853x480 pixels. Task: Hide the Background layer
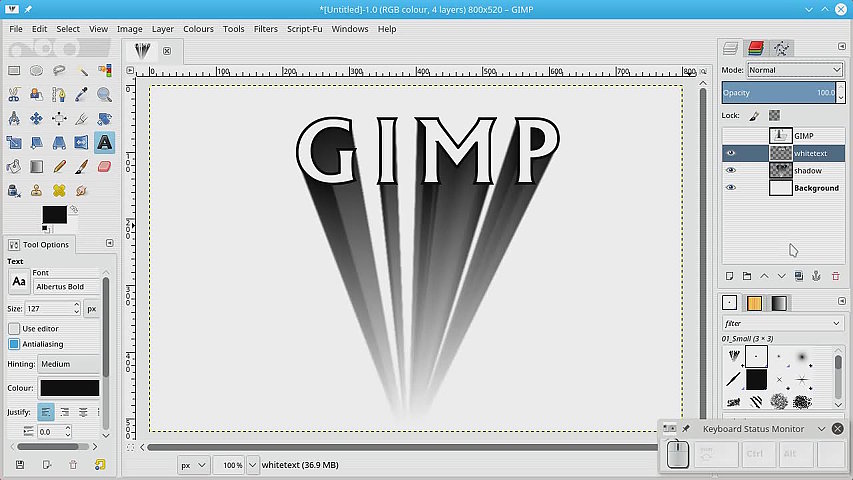tap(731, 188)
